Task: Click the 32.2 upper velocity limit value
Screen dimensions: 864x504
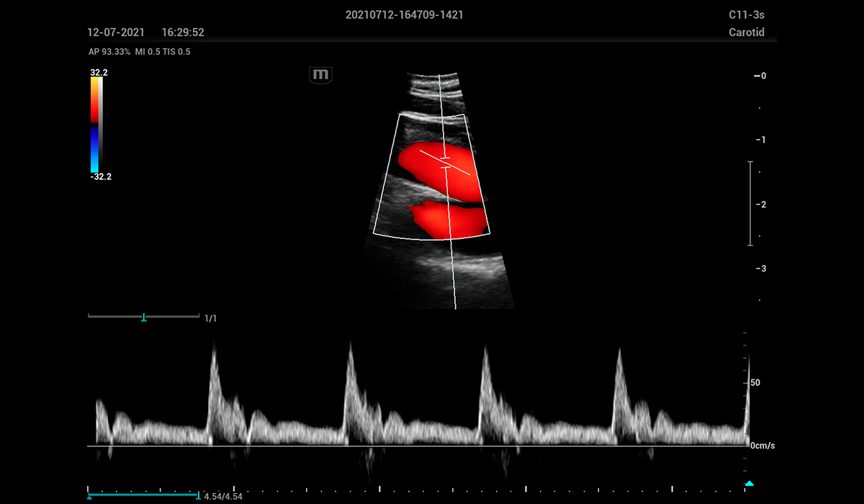Action: tap(99, 73)
